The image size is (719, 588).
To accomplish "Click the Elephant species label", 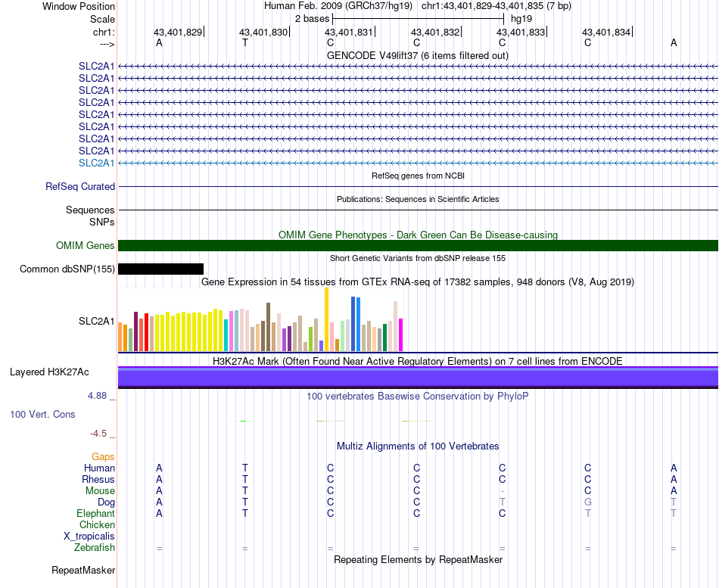I will tap(95, 513).
